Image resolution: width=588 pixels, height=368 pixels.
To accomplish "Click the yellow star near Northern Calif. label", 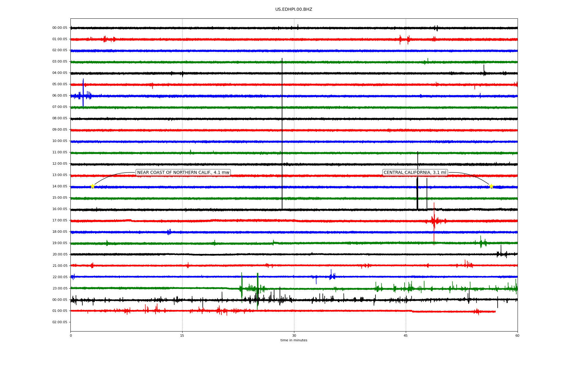I will [x=92, y=186].
